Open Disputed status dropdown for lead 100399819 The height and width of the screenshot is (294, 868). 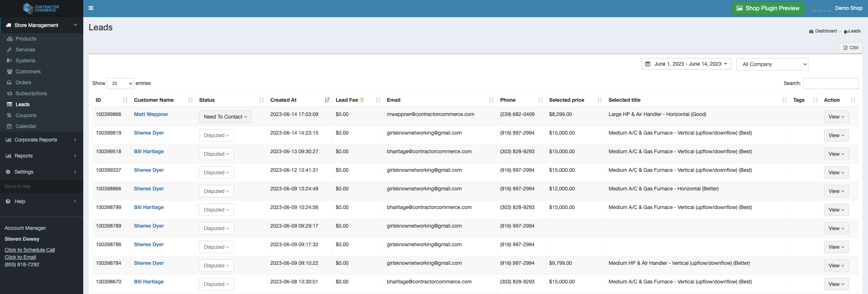(217, 135)
